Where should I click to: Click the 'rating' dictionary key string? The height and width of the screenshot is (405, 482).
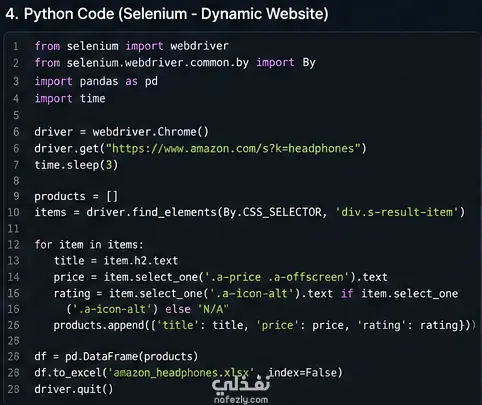[381, 325]
